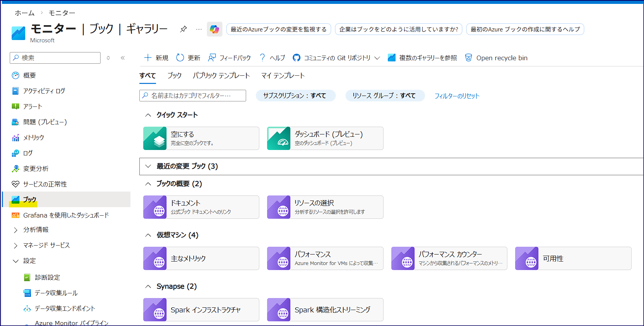644x326 pixels.
Task: Click 最初のAzure ブックの作成に関するヘルプ suggestion
Action: pyautogui.click(x=525, y=29)
